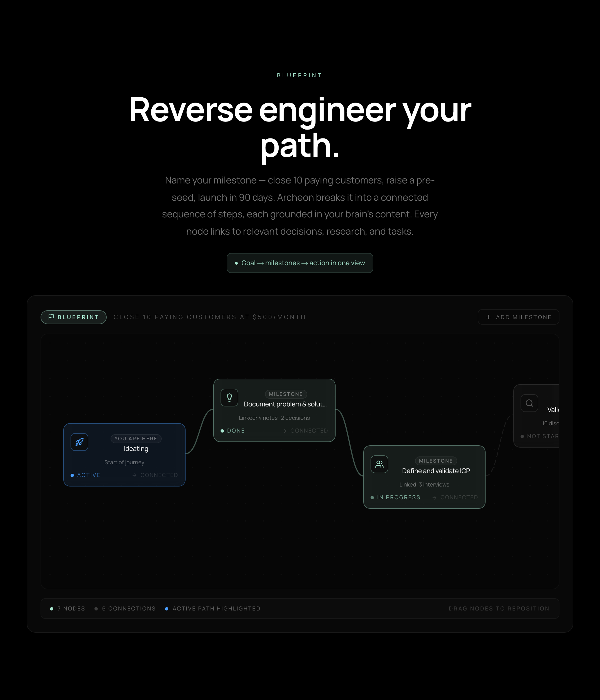Click 'Start of journey' subtitle
This screenshot has height=700, width=600.
[x=124, y=462]
